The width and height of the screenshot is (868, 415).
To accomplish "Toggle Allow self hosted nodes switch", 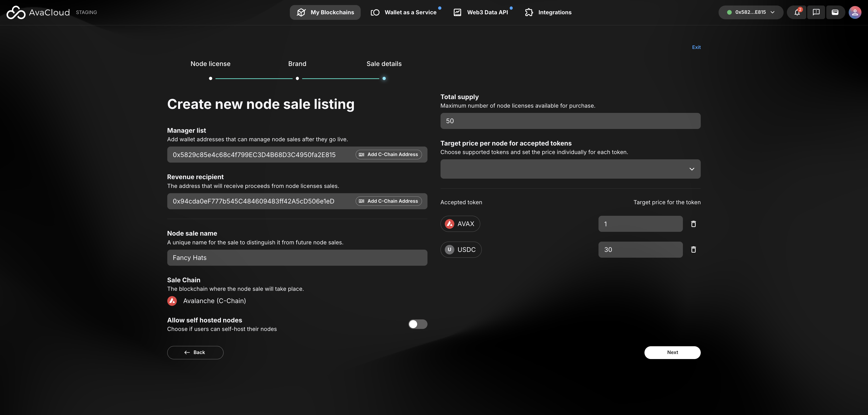I will point(417,324).
